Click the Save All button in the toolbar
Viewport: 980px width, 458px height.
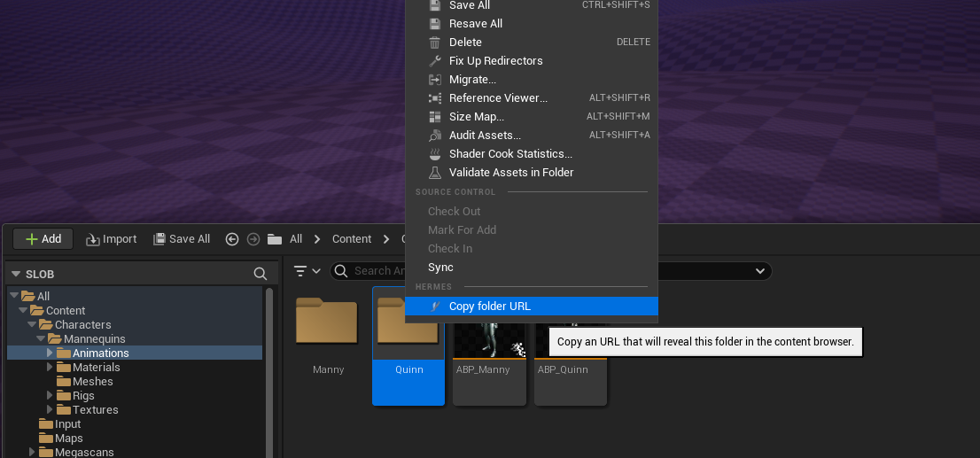coord(182,239)
